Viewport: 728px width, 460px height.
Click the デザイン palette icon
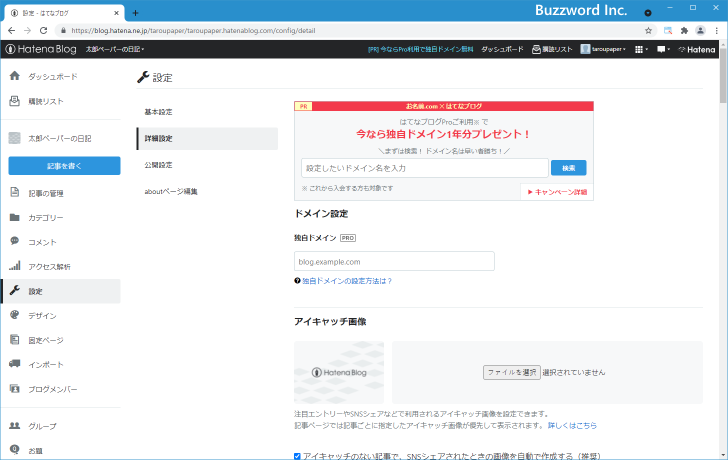(15, 315)
